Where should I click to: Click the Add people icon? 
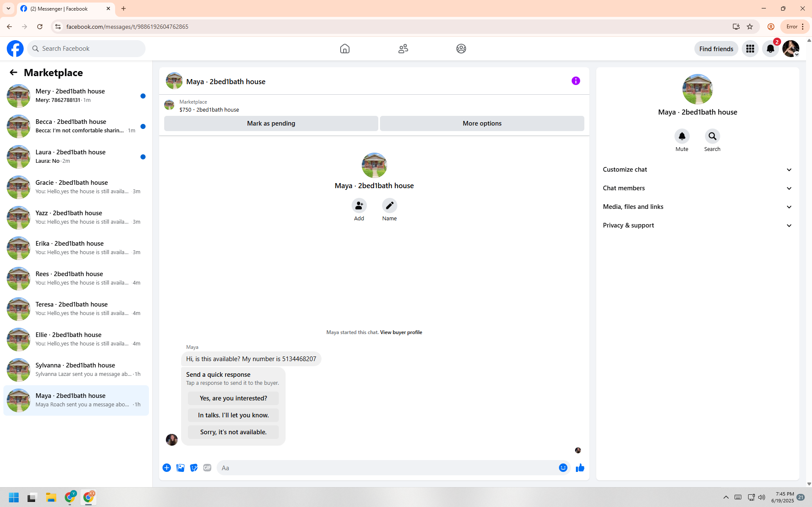point(359,206)
